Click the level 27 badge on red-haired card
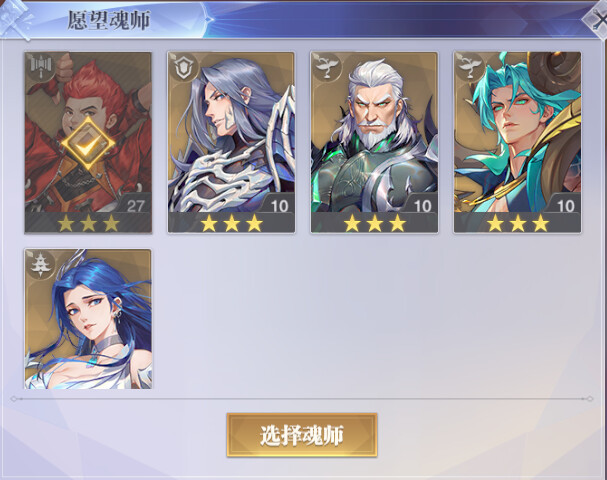This screenshot has width=607, height=480. (135, 206)
